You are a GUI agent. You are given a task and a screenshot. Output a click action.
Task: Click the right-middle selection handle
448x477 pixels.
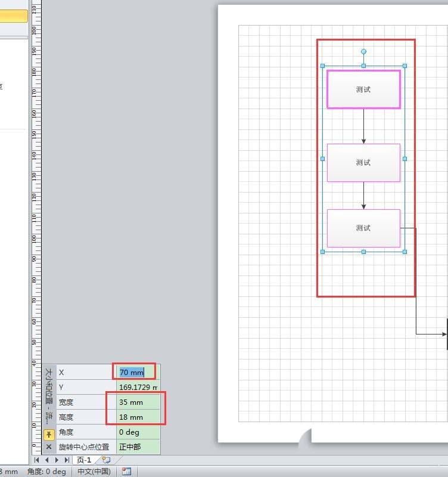pyautogui.click(x=405, y=159)
